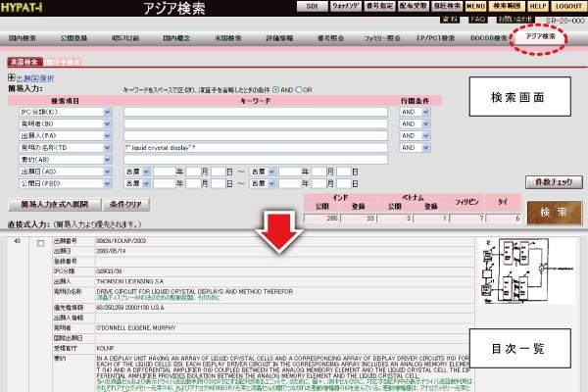This screenshot has width=588, height=392.
Task: Expand the 出願国選択 plus icon
Action: 11,77
